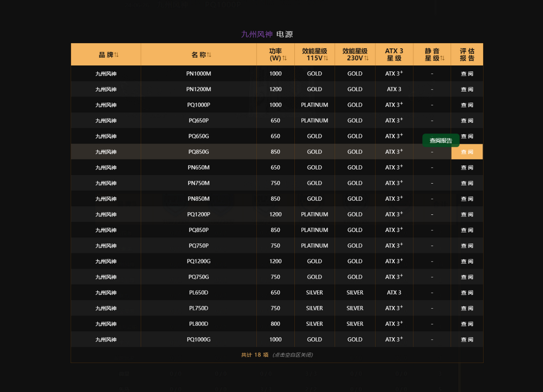
Task: View the 查阅 report for PL650D
Action: click(467, 292)
